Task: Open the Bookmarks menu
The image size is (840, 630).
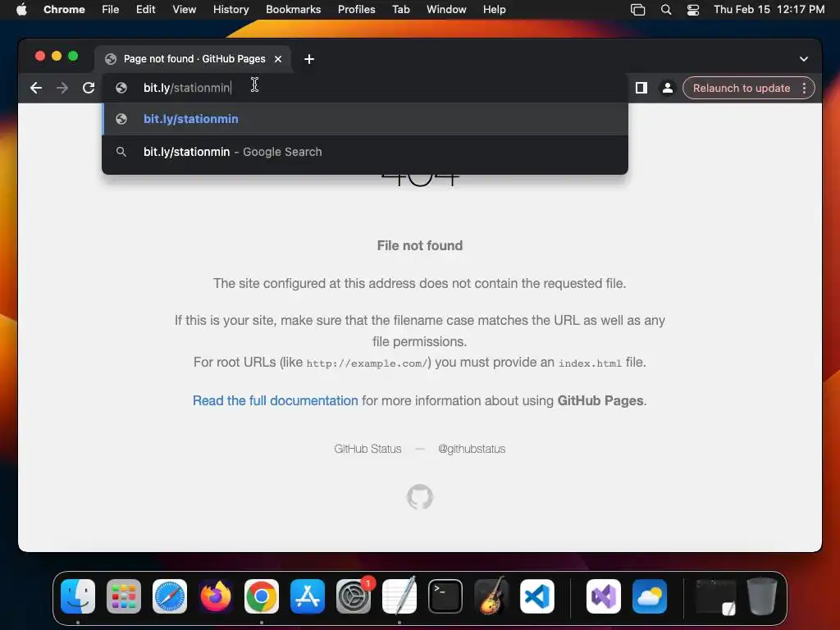Action: [293, 10]
